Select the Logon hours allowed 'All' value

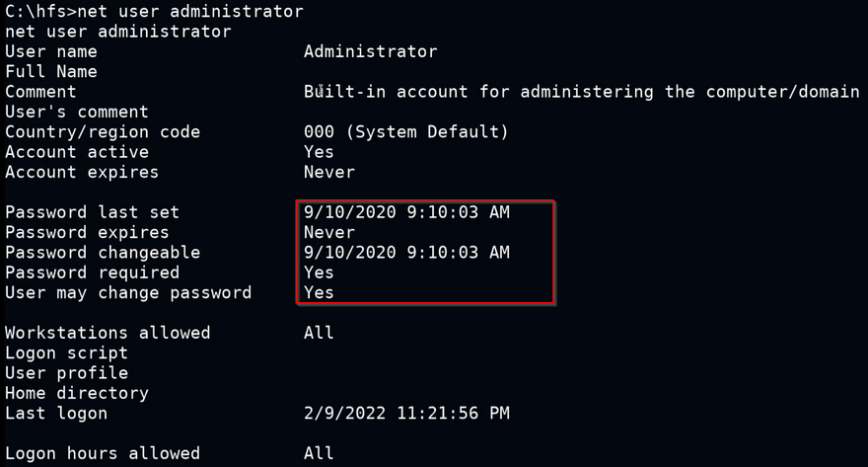coord(319,454)
